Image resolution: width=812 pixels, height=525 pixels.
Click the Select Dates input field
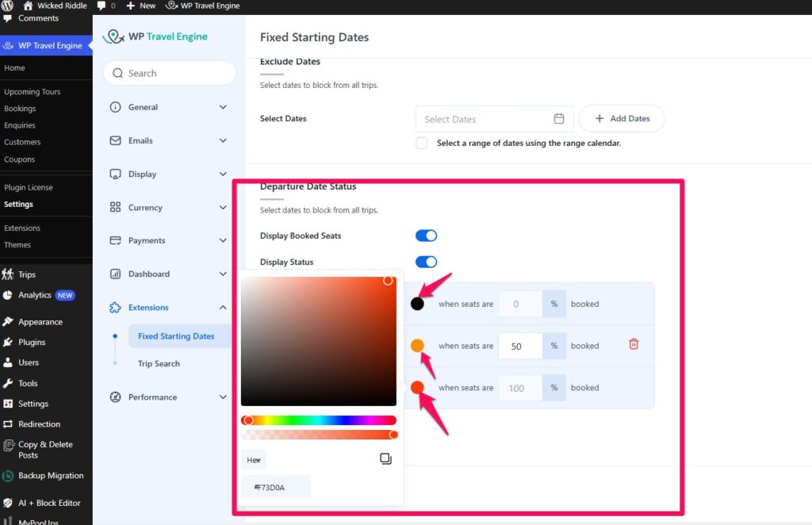495,119
